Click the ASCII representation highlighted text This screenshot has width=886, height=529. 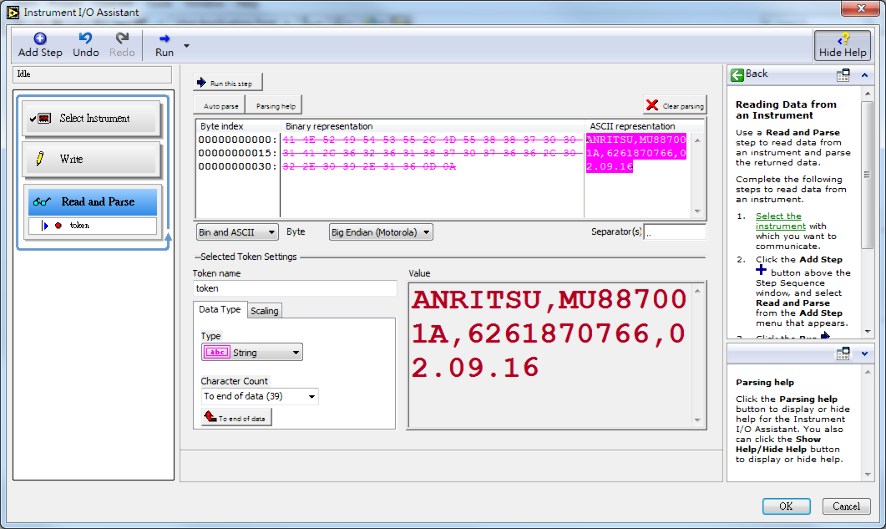pos(636,153)
